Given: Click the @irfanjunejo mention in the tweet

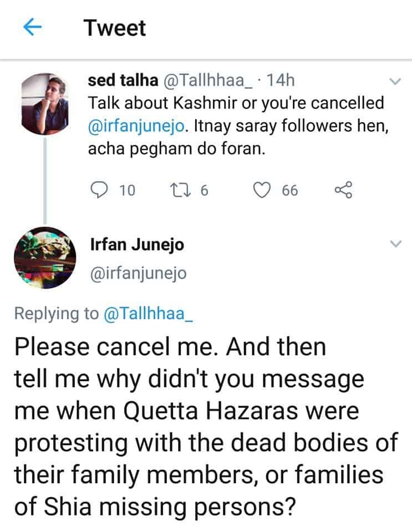Looking at the screenshot, I should (x=140, y=127).
